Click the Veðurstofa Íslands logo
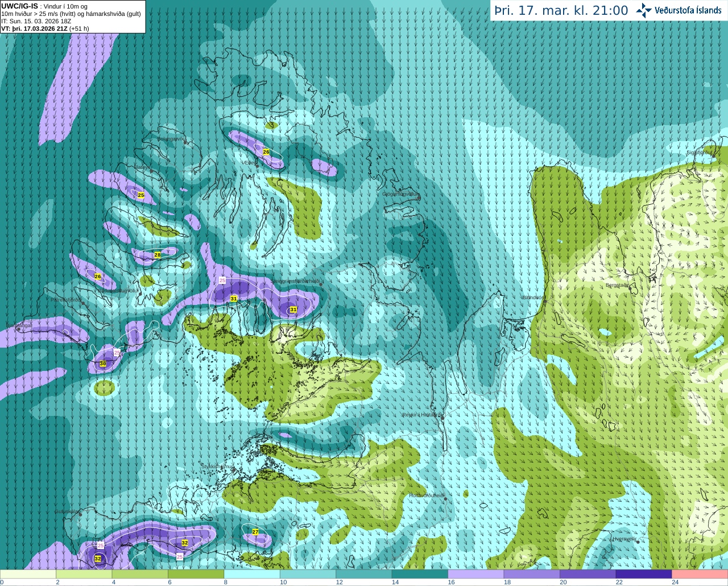728x586 pixels. tap(679, 10)
